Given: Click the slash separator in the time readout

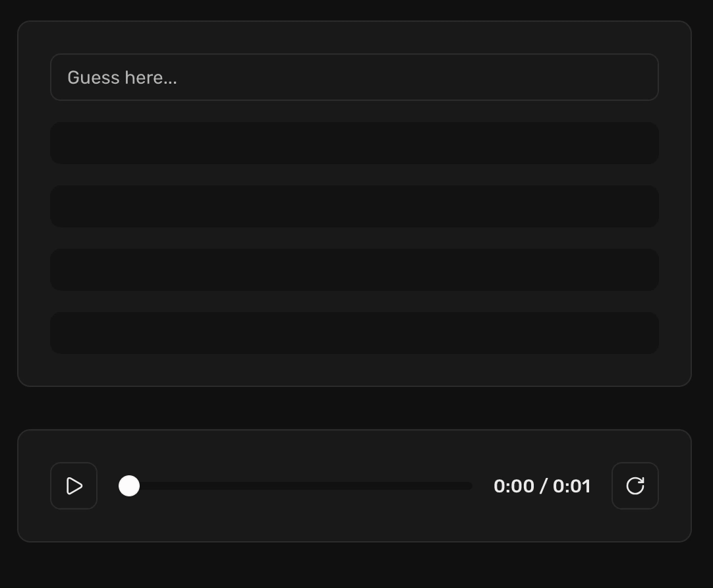Looking at the screenshot, I should [x=543, y=486].
